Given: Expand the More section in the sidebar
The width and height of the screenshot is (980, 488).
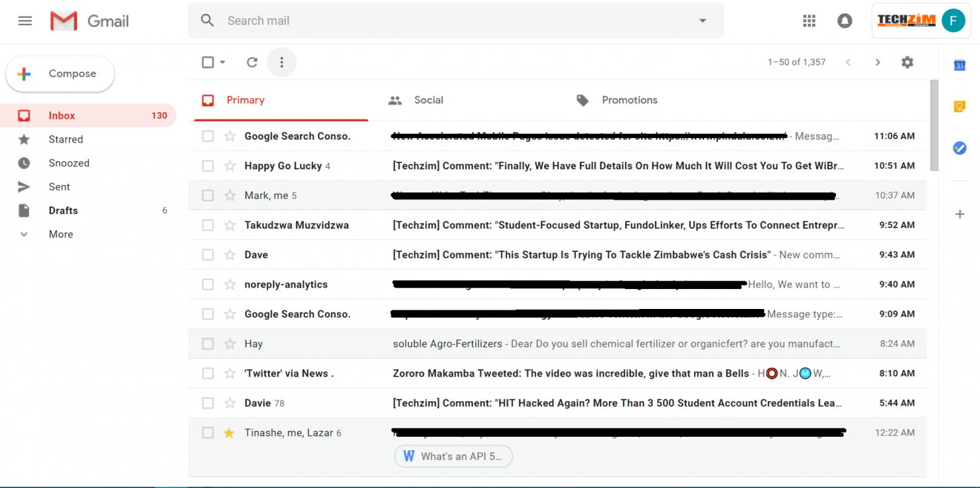Looking at the screenshot, I should pyautogui.click(x=60, y=234).
